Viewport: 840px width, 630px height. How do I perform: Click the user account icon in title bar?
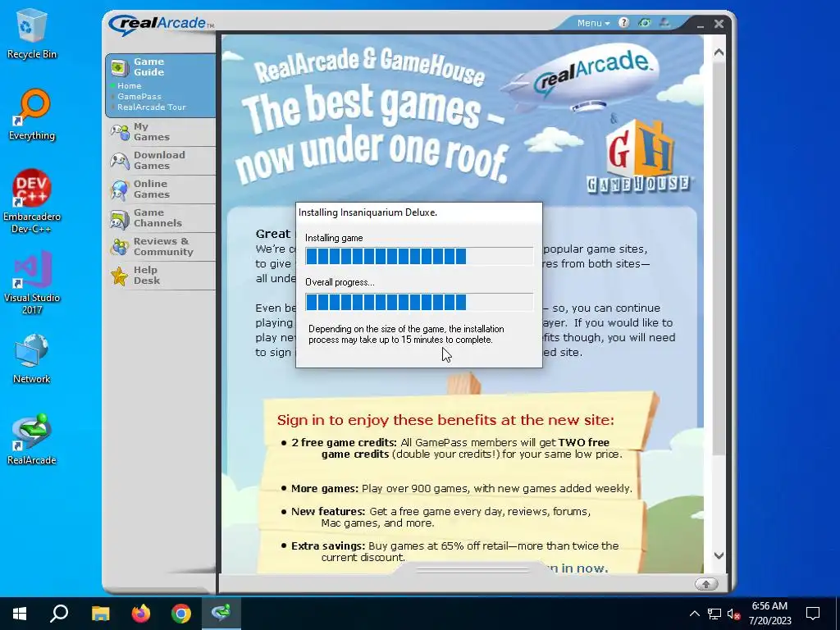pyautogui.click(x=664, y=22)
